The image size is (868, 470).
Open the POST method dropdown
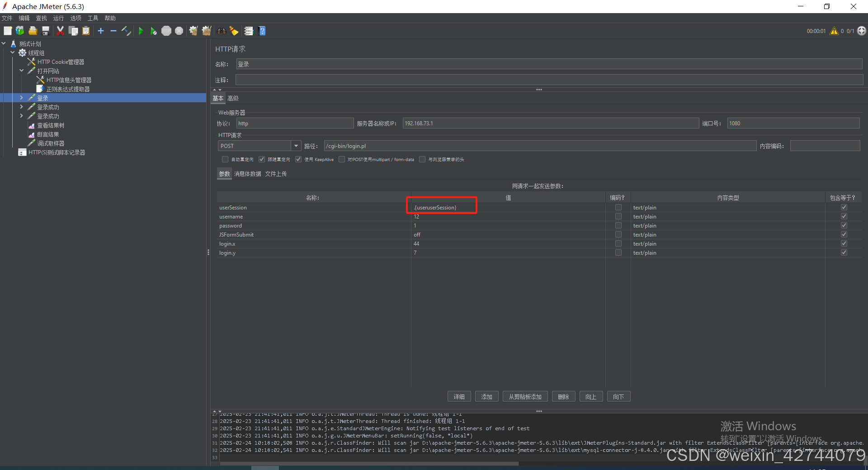(296, 146)
